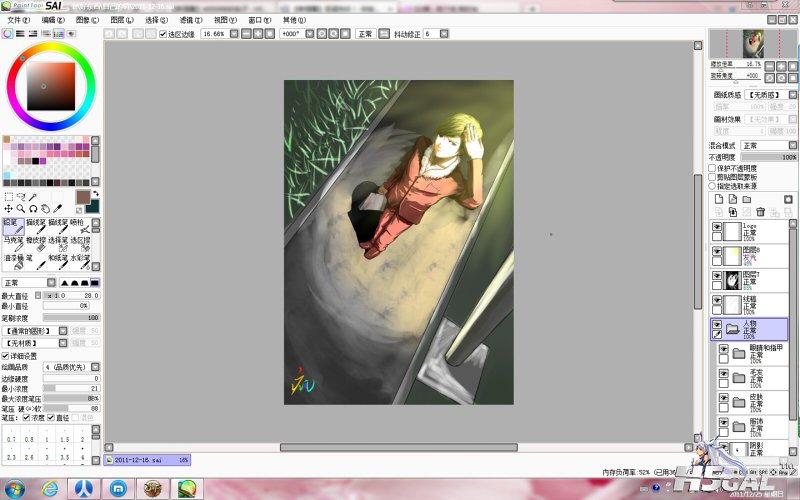The height and width of the screenshot is (500, 800).
Task: Select the magic wand tool
Action: coord(33,197)
